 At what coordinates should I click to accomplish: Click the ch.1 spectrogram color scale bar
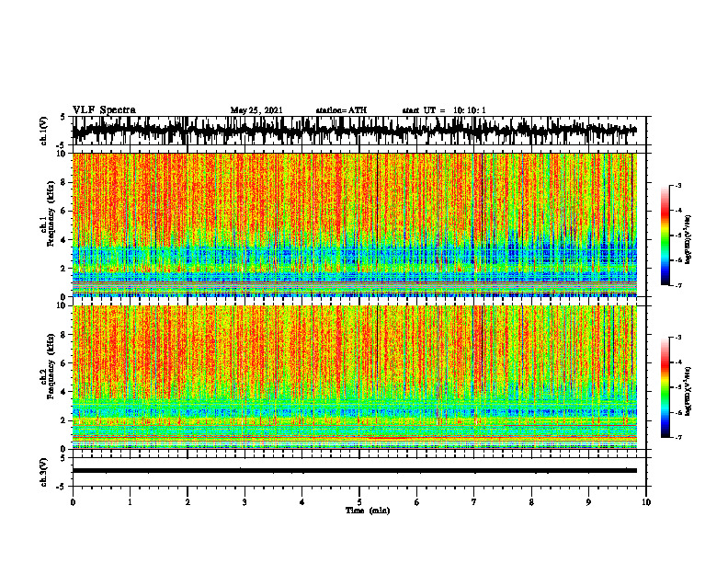point(665,236)
